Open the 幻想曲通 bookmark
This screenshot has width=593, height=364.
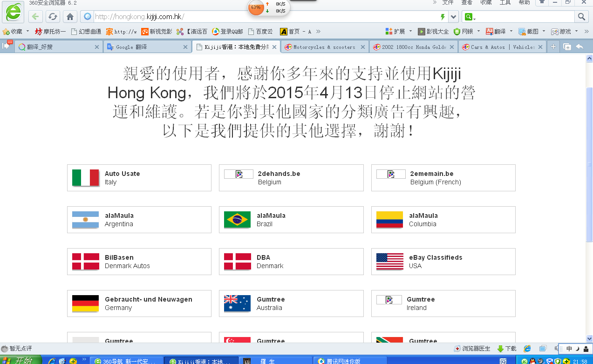86,32
